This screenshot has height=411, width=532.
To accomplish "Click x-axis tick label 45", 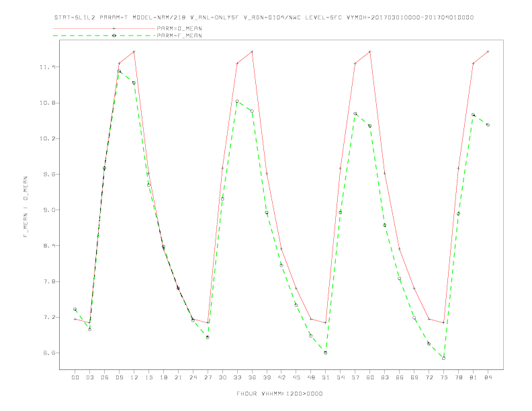I will coord(296,377).
